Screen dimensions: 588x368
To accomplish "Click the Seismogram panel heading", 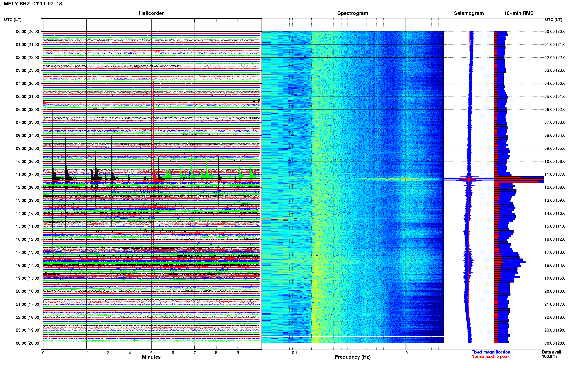I will (469, 13).
